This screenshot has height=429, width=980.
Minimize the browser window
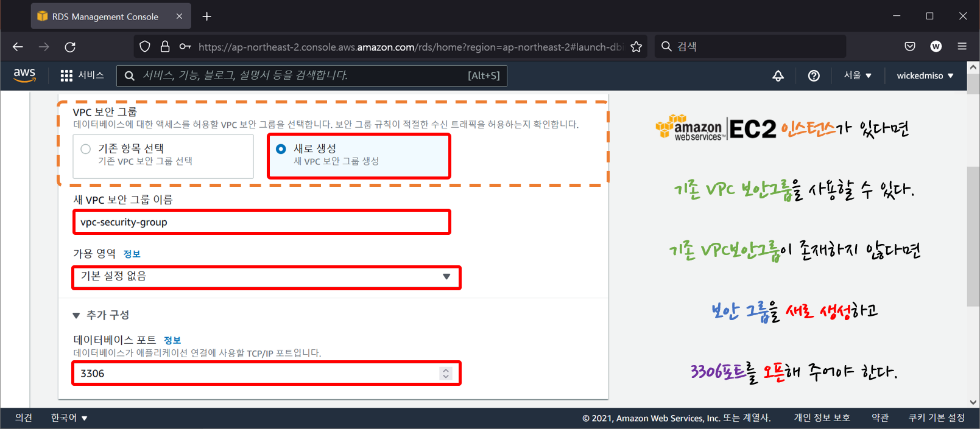(897, 16)
